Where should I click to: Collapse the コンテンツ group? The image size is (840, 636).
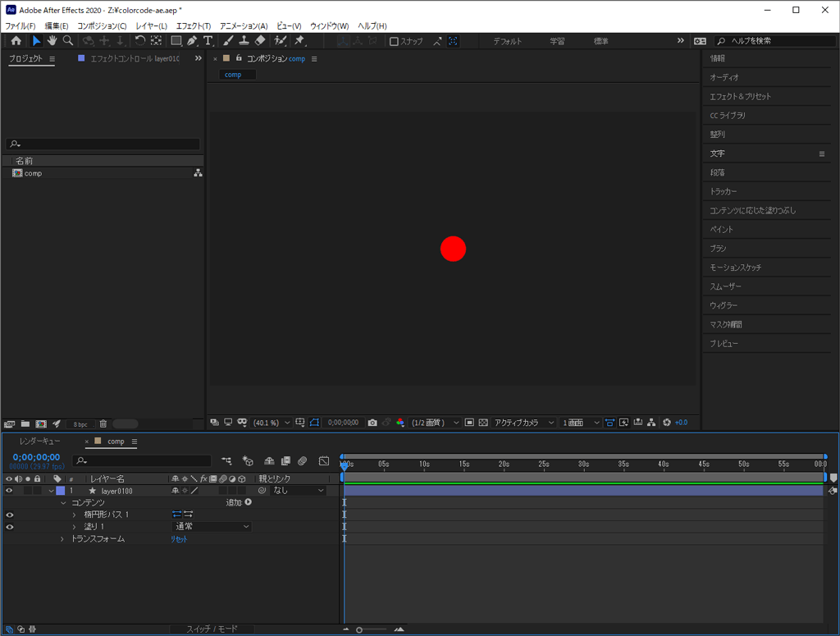pyautogui.click(x=63, y=503)
